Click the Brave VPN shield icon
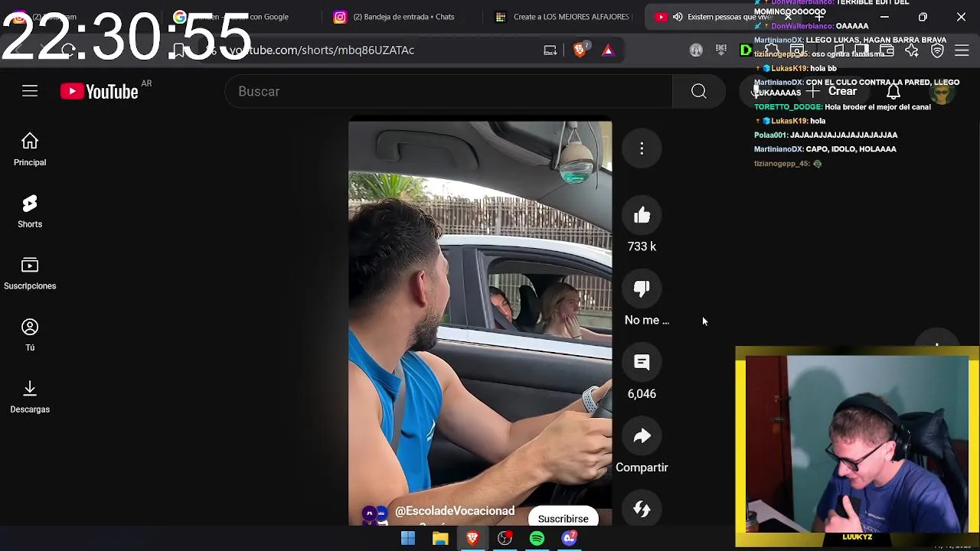This screenshot has height=551, width=980. click(937, 50)
